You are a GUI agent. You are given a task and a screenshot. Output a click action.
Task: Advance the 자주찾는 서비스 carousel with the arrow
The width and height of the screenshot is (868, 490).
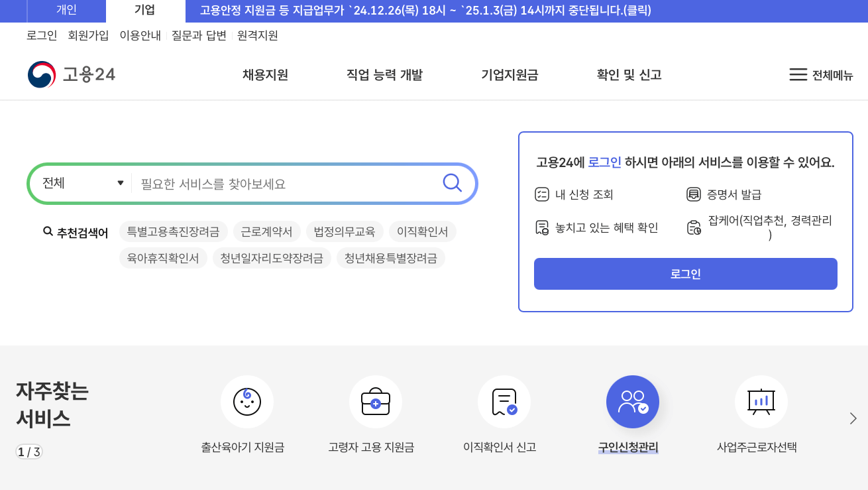[x=853, y=418]
